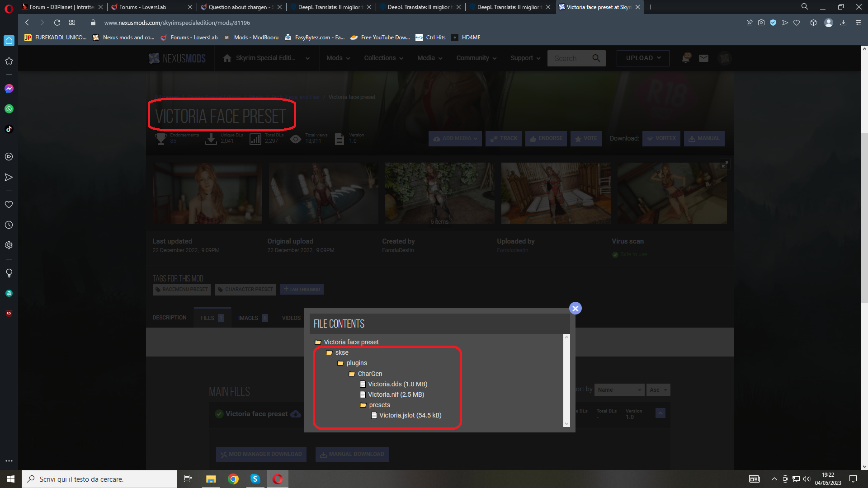Open ad blocker shield in address bar
The height and width of the screenshot is (488, 868).
[x=773, y=23]
